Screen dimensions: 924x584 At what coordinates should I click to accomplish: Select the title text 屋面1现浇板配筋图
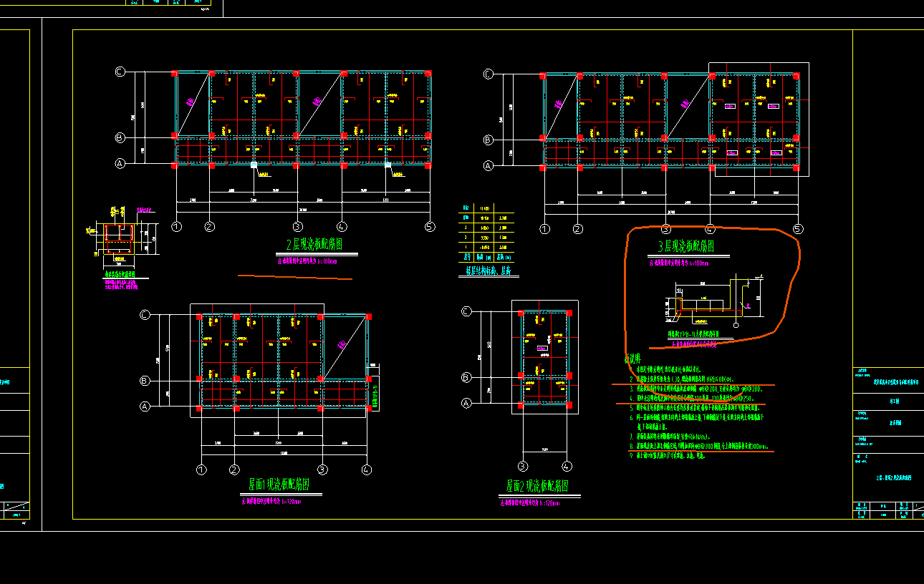click(x=279, y=485)
